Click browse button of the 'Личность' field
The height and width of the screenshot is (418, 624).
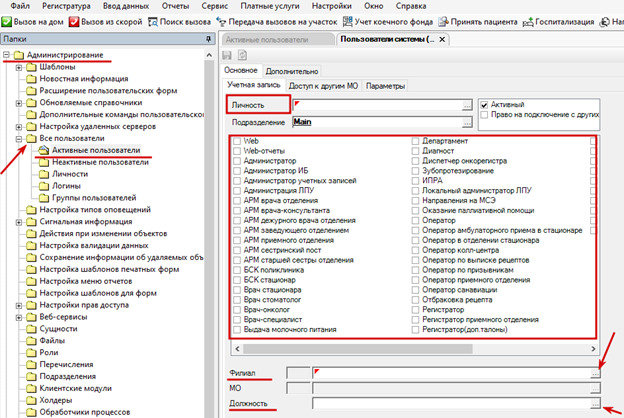[467, 105]
